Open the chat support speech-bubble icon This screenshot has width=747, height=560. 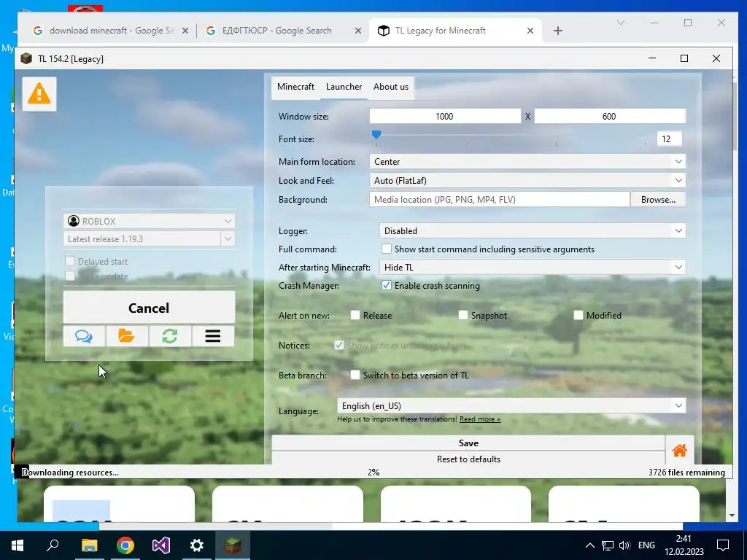point(84,336)
